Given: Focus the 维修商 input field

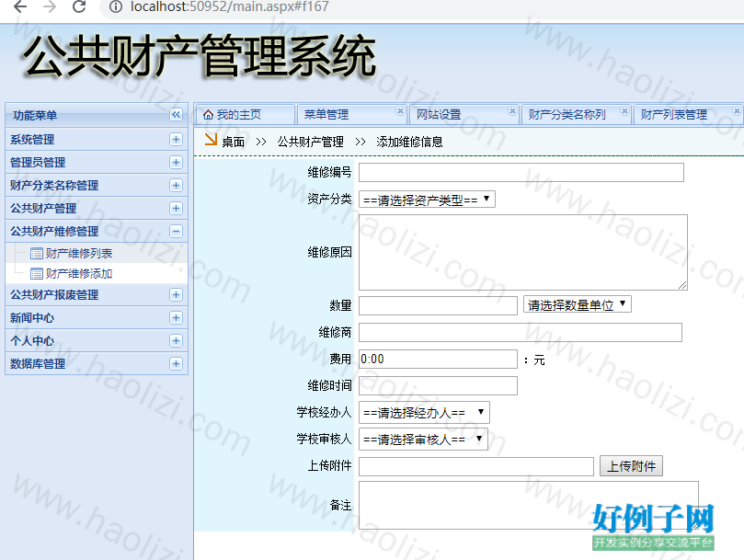Looking at the screenshot, I should [520, 332].
